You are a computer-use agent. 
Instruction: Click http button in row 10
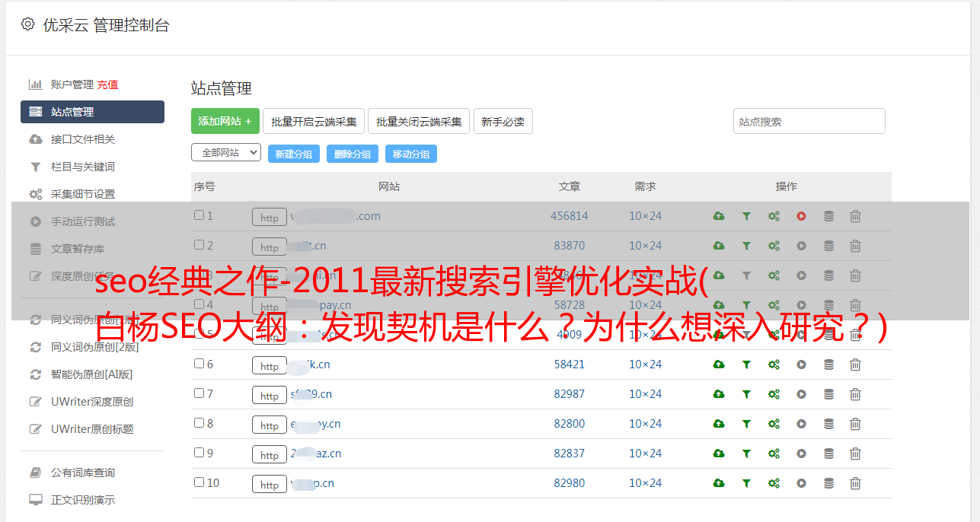[x=270, y=485]
